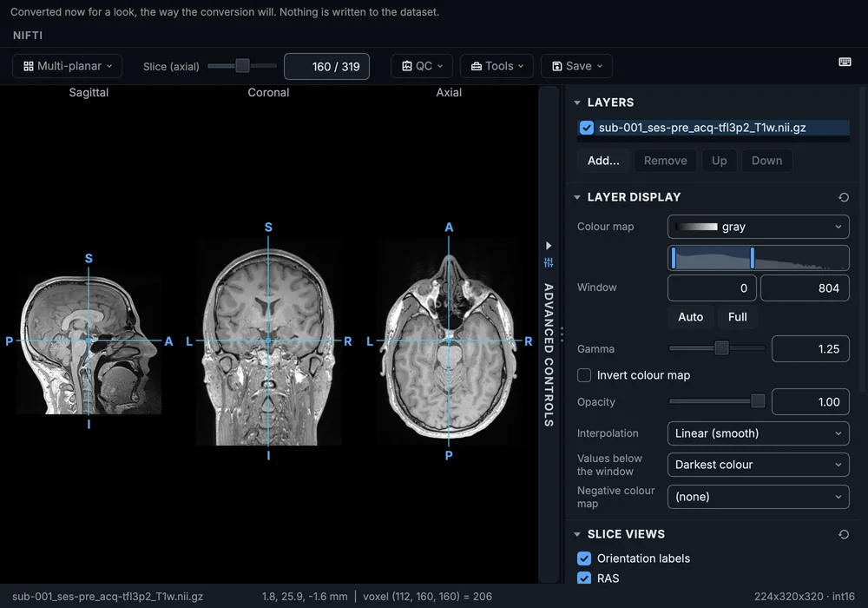
Task: Click the Axial view image
Action: point(449,341)
